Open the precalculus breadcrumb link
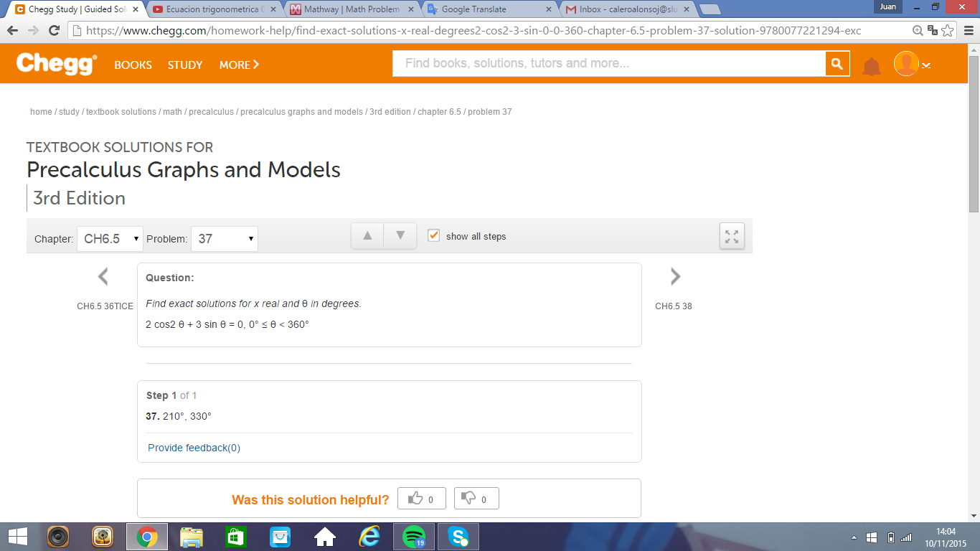 point(212,111)
